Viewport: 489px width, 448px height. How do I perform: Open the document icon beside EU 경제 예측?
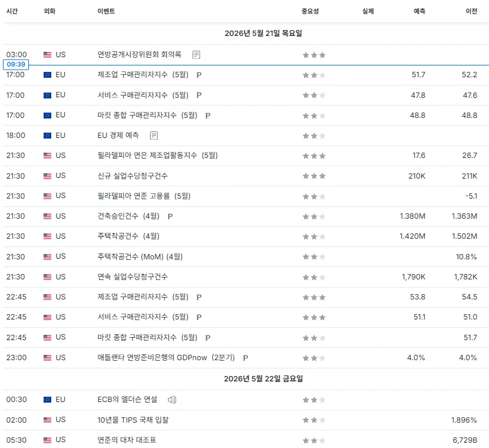[x=154, y=136]
